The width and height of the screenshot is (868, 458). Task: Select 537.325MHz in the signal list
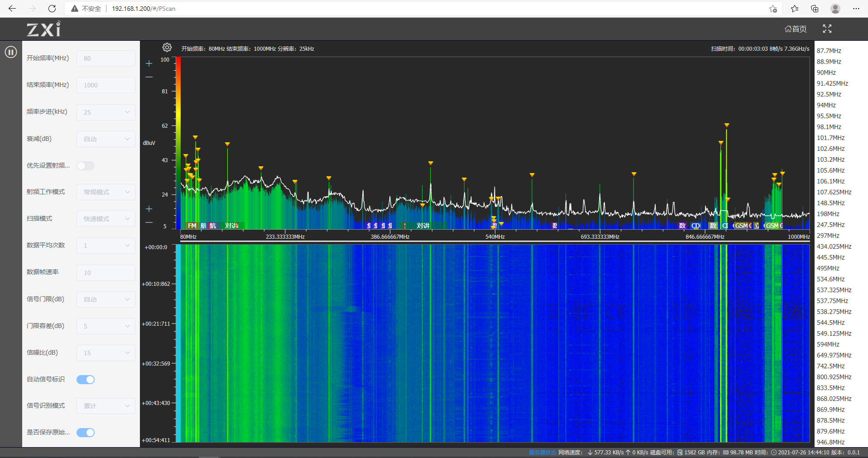[834, 290]
